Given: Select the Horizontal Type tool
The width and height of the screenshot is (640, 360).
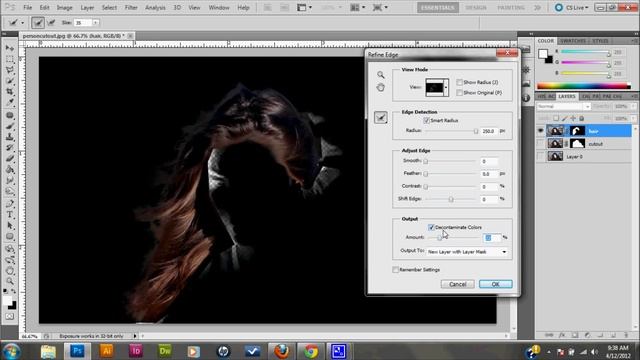Looking at the screenshot, I should 10,215.
